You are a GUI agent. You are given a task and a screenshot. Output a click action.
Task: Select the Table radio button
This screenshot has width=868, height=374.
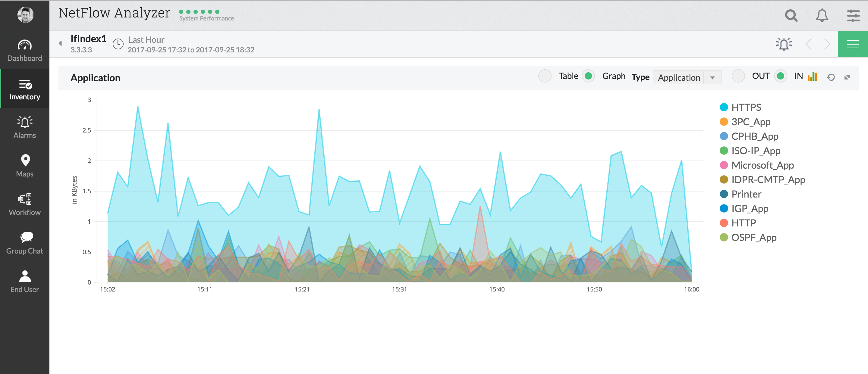click(545, 76)
